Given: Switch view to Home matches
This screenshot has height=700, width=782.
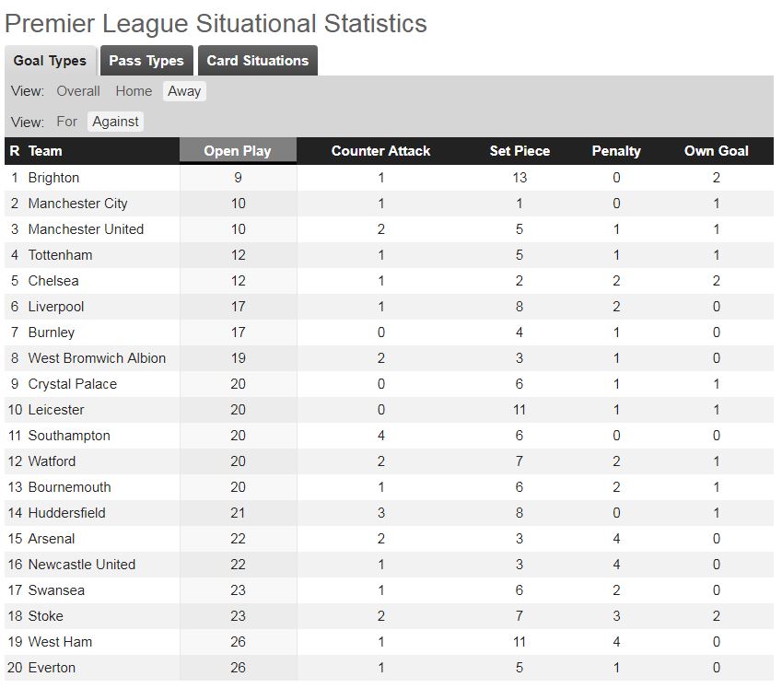Looking at the screenshot, I should pyautogui.click(x=134, y=91).
